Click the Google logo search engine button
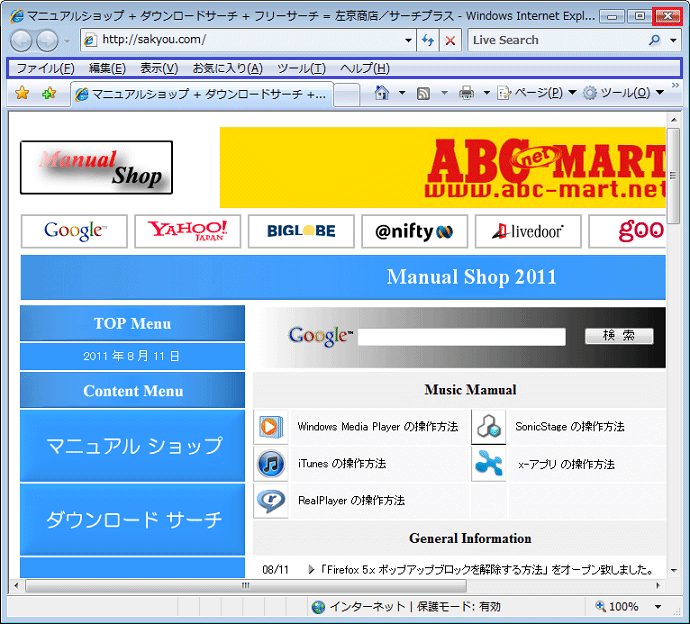The width and height of the screenshot is (690, 624). 74,231
